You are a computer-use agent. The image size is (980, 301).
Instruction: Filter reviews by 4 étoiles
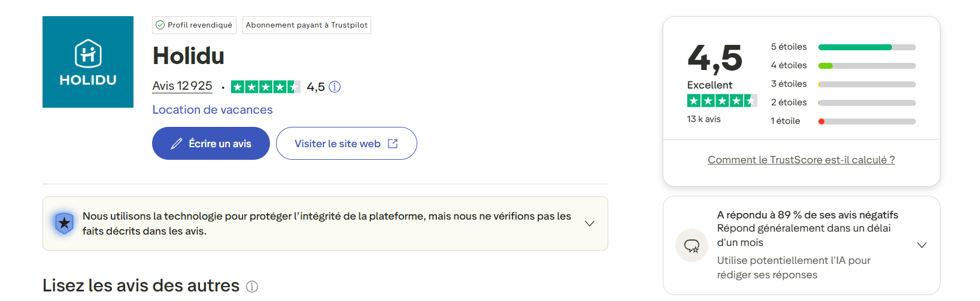tap(843, 66)
